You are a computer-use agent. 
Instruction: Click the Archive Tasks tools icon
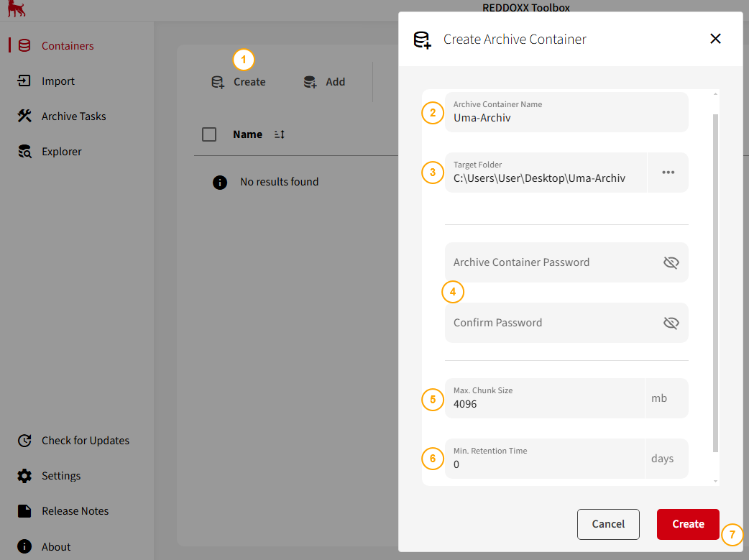coord(24,116)
